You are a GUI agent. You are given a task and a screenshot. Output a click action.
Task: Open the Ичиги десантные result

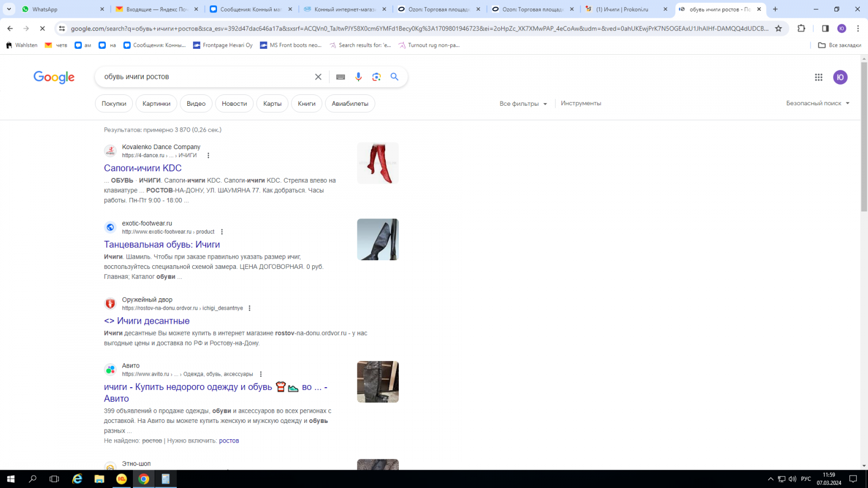pos(146,321)
